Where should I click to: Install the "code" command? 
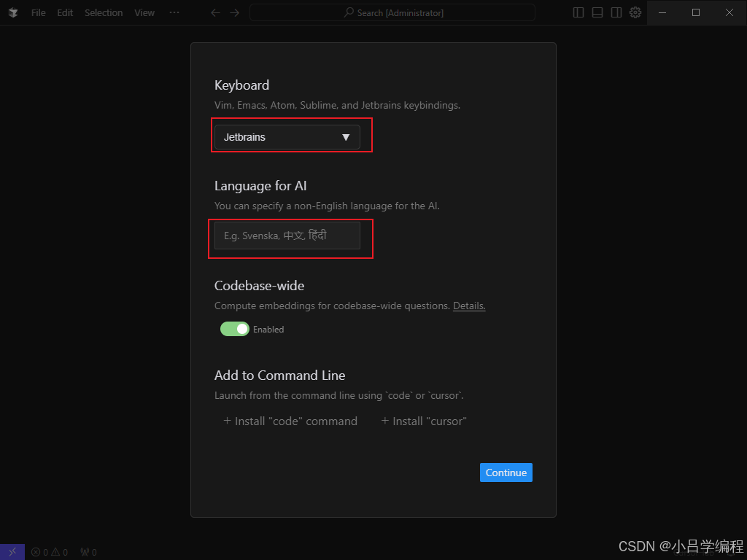(290, 421)
